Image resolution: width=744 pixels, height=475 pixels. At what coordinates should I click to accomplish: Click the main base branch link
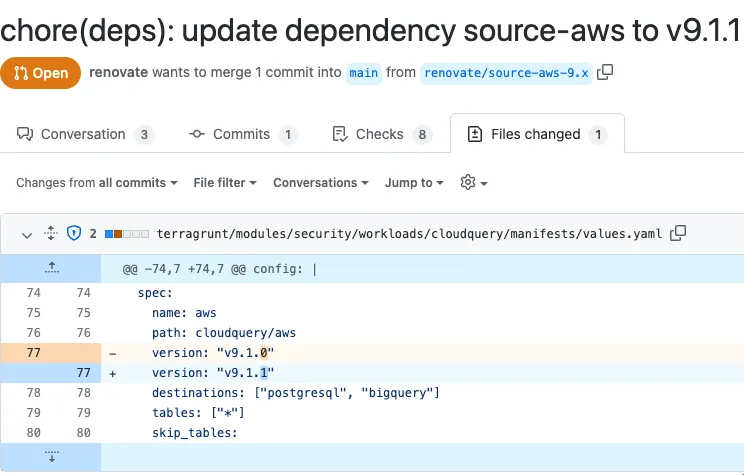coord(363,73)
